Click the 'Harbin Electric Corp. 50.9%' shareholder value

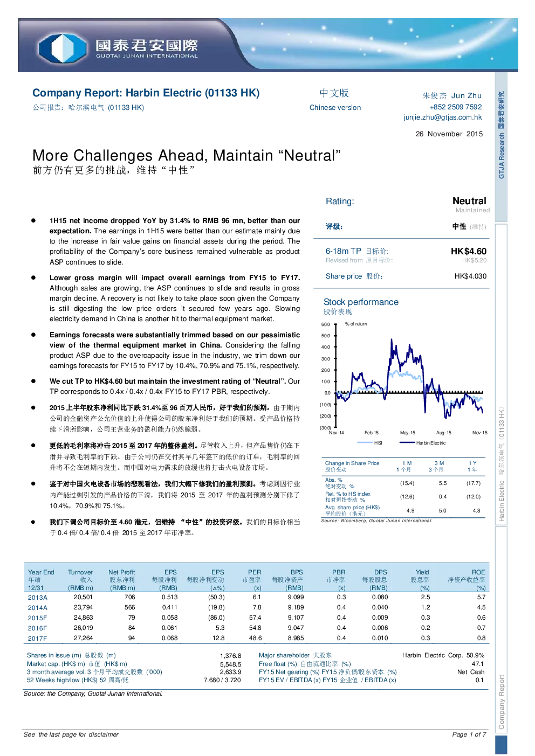tap(443, 655)
